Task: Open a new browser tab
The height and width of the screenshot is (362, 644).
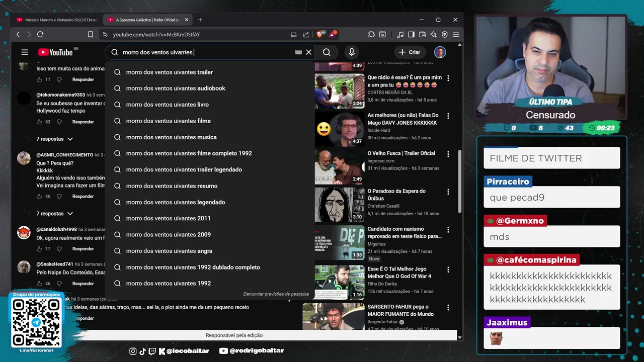Action: pyautogui.click(x=200, y=20)
